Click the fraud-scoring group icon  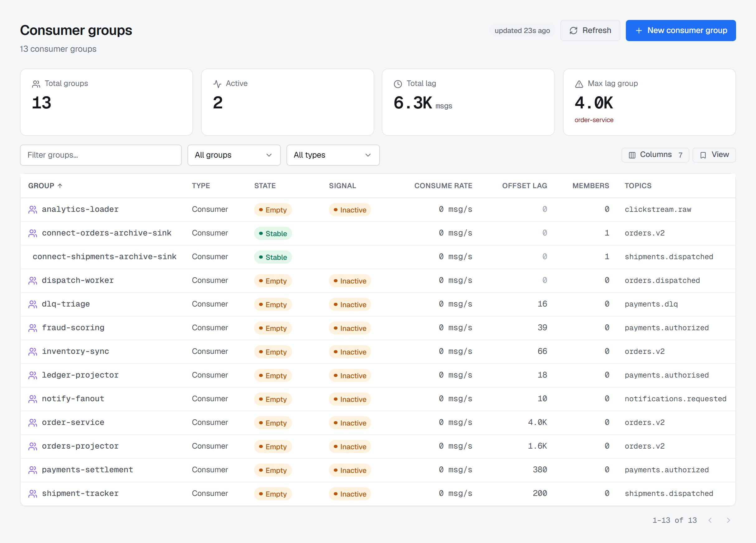[x=33, y=328]
